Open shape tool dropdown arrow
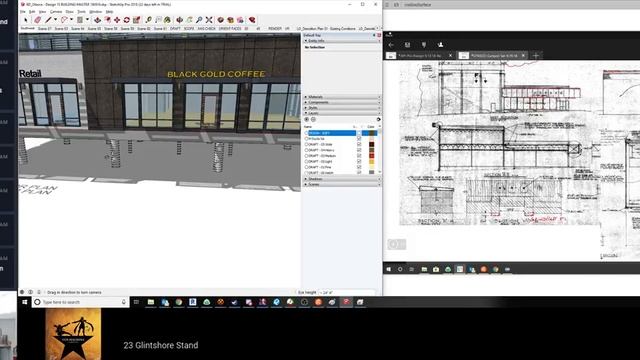The image size is (640, 360). coord(87,20)
